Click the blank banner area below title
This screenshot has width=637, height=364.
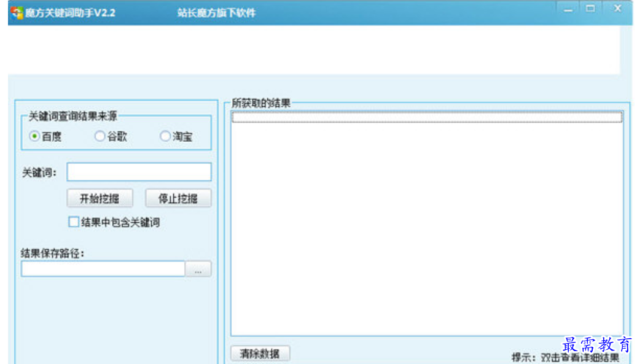point(314,50)
